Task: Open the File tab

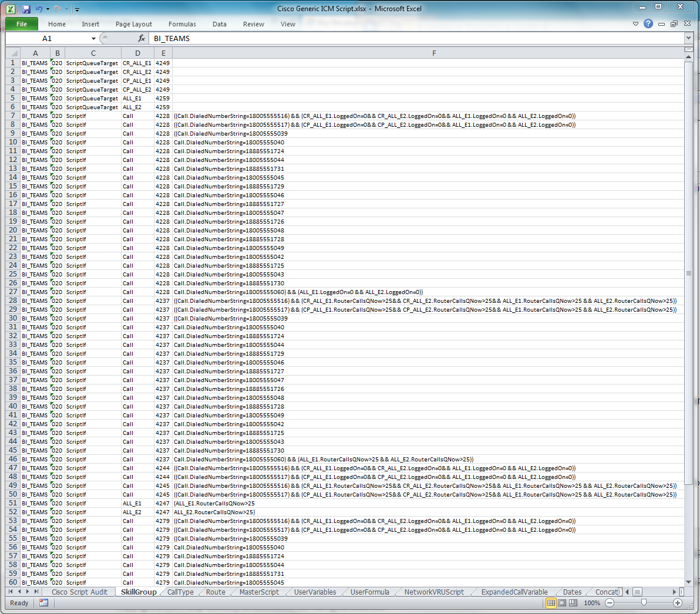Action: (21, 24)
